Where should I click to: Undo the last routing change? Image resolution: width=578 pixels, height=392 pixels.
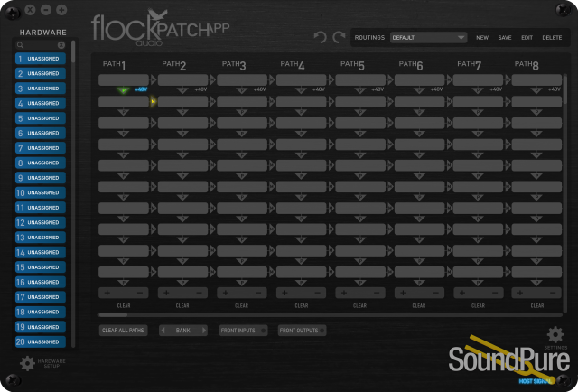click(320, 37)
